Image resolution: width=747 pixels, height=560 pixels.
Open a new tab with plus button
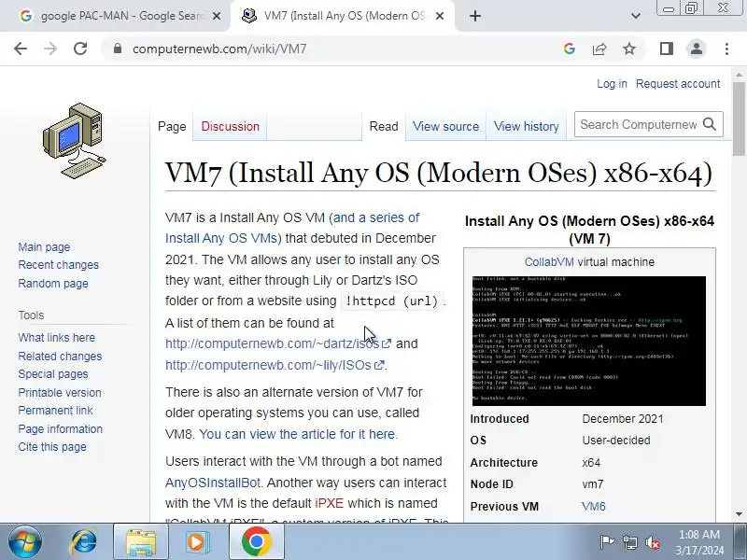(475, 16)
